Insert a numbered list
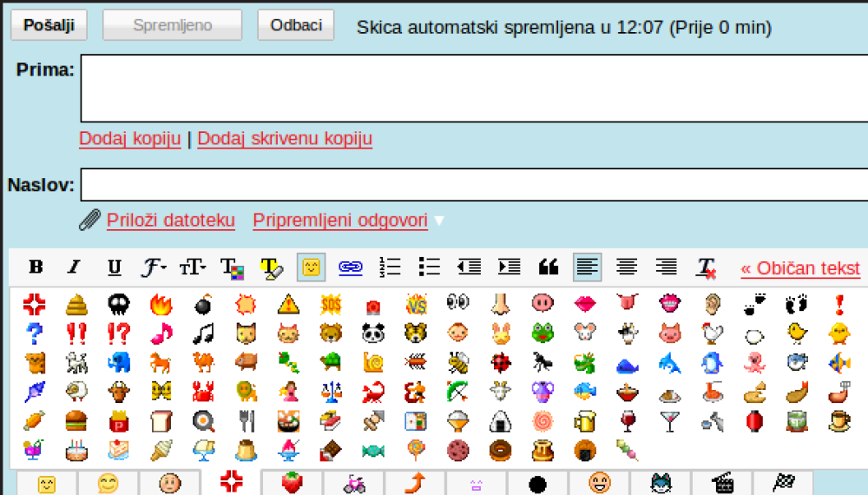 tap(390, 267)
